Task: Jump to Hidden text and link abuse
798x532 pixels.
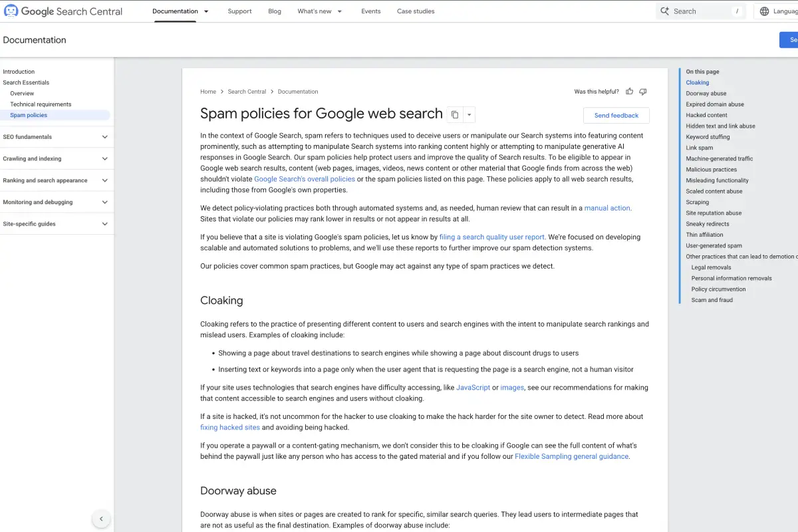Action: [721, 126]
